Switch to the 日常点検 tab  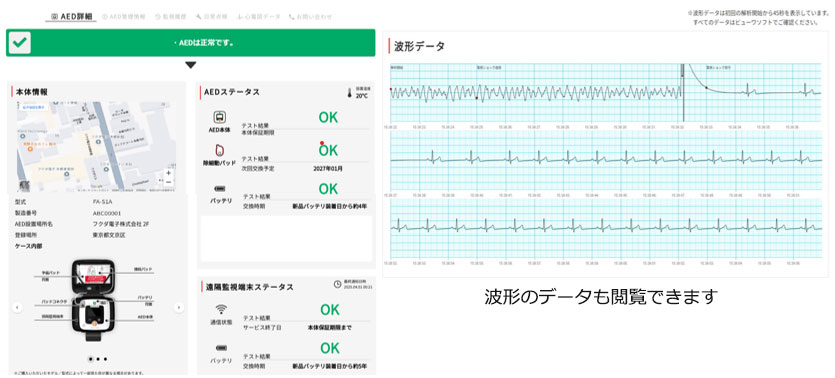211,17
